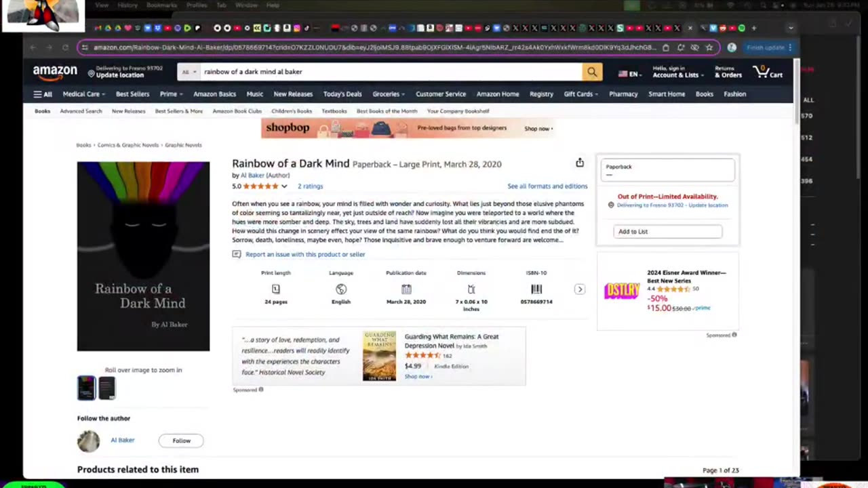Click the ISBN-10 barcode icon
The image size is (868, 488).
536,289
